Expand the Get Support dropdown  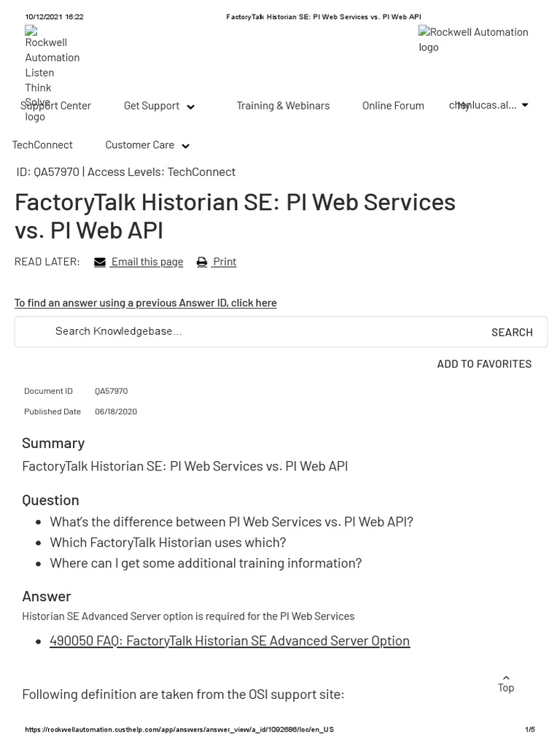(190, 107)
